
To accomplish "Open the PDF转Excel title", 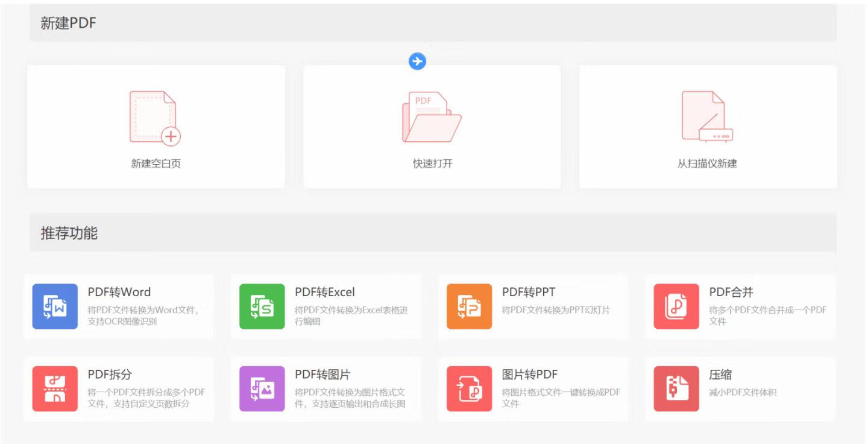I will (x=325, y=292).
